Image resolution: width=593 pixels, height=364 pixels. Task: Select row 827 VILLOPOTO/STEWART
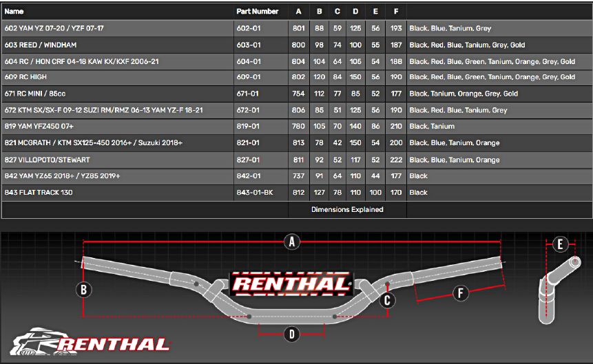297,160
